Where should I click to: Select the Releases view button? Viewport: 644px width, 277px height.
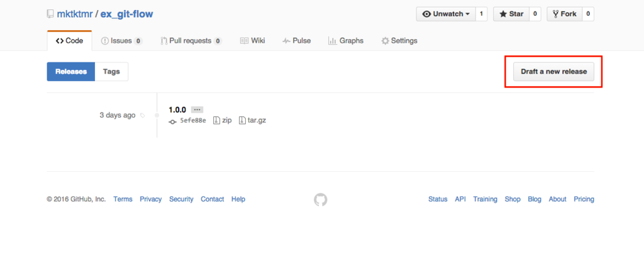(x=71, y=72)
